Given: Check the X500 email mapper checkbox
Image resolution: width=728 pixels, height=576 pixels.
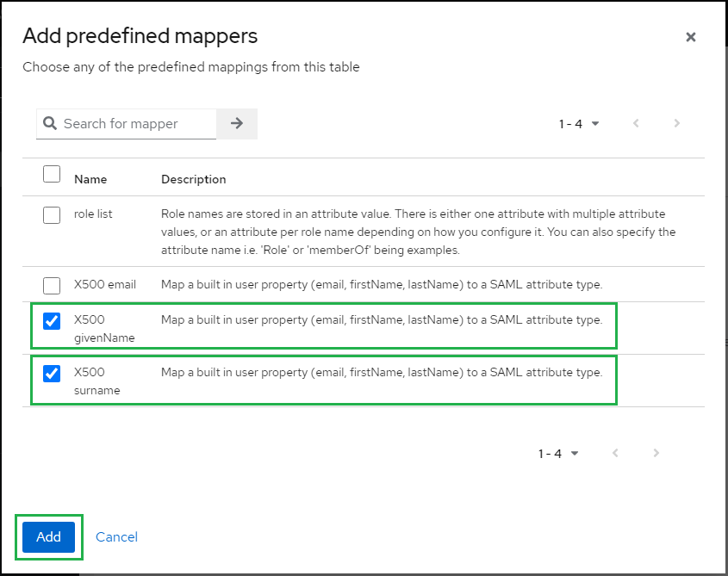Looking at the screenshot, I should 52,286.
